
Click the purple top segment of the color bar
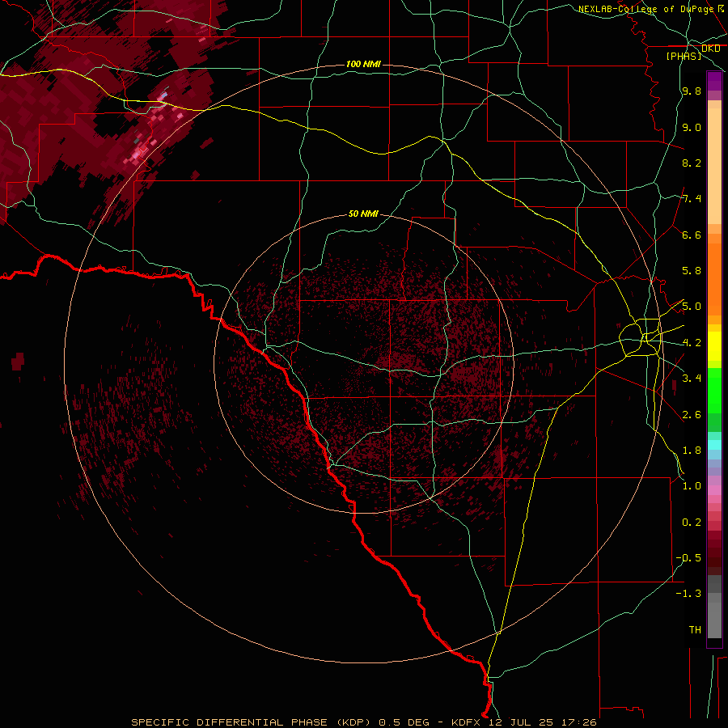pyautogui.click(x=714, y=81)
